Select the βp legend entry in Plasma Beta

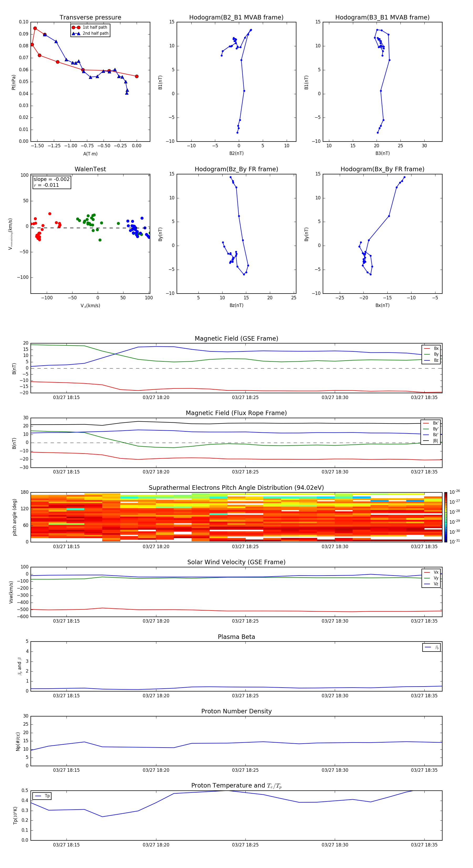coord(431,647)
